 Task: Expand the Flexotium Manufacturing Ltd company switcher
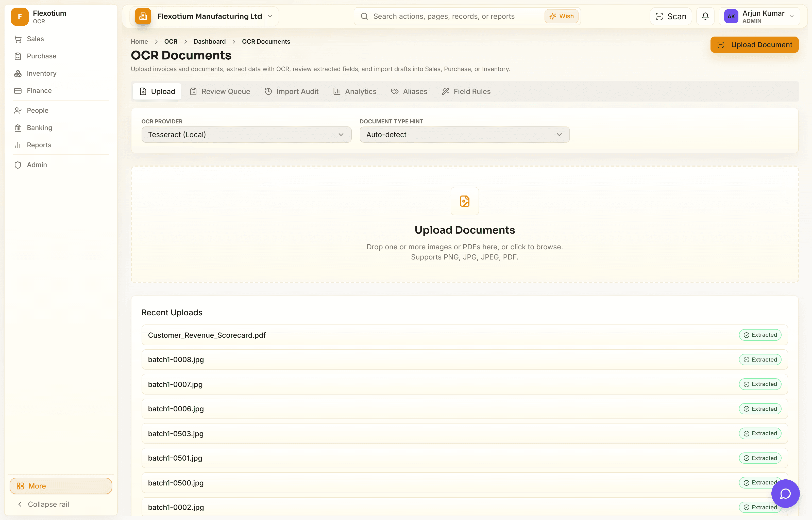click(204, 16)
